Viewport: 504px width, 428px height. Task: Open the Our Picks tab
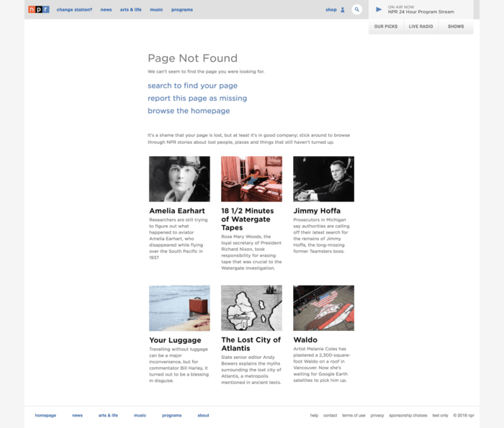point(385,27)
